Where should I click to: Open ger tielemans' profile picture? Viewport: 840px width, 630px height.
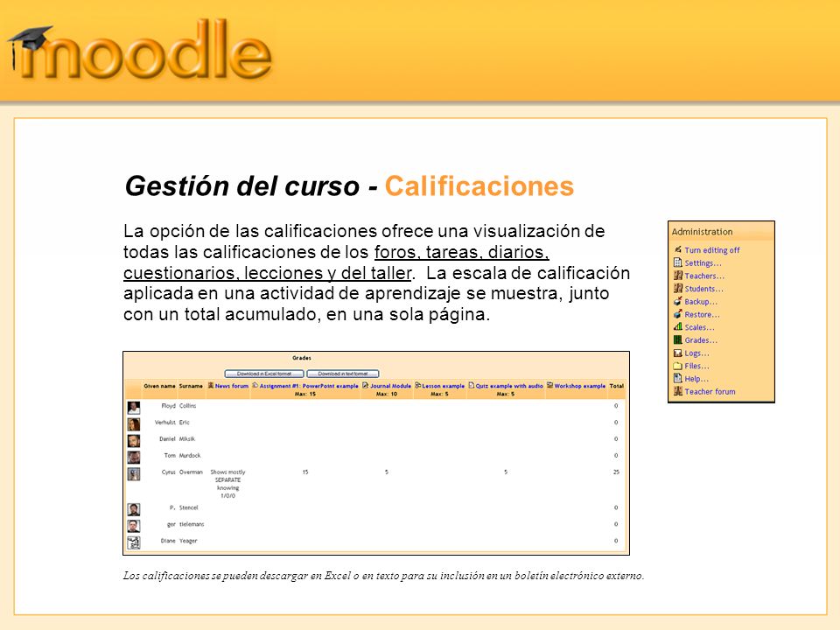[134, 526]
